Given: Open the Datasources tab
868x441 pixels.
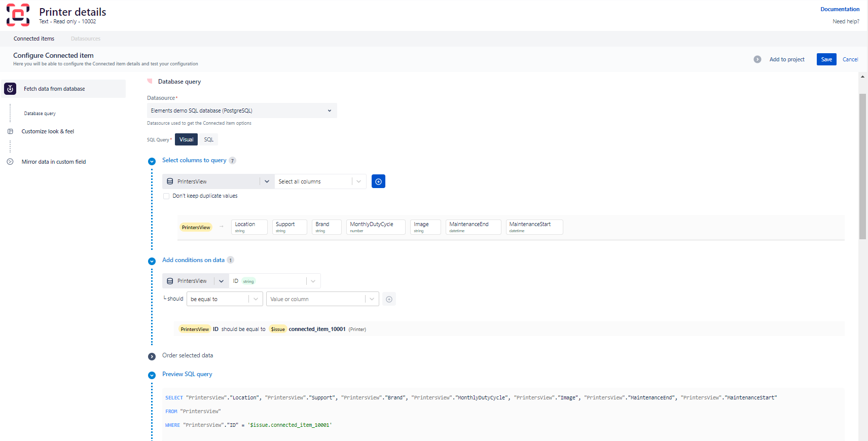Looking at the screenshot, I should point(86,39).
